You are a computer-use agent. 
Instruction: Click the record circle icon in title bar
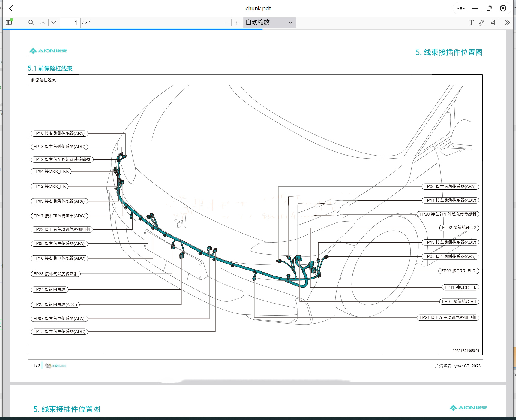(x=503, y=8)
